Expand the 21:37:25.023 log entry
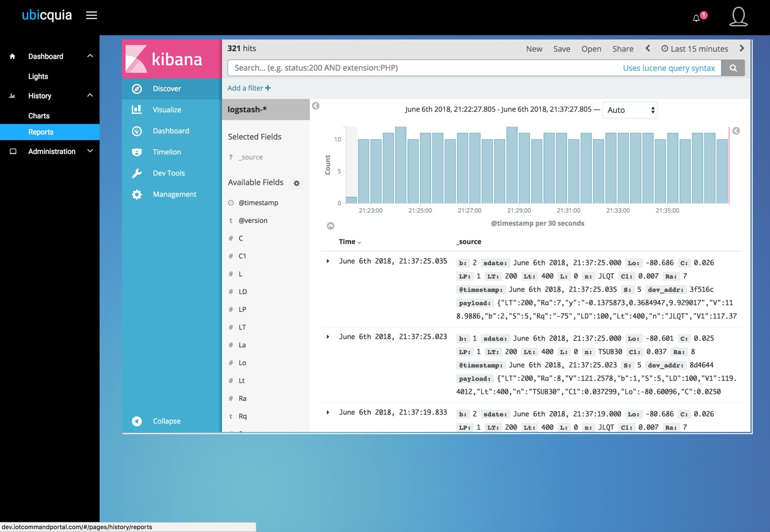The width and height of the screenshot is (770, 532). point(328,337)
